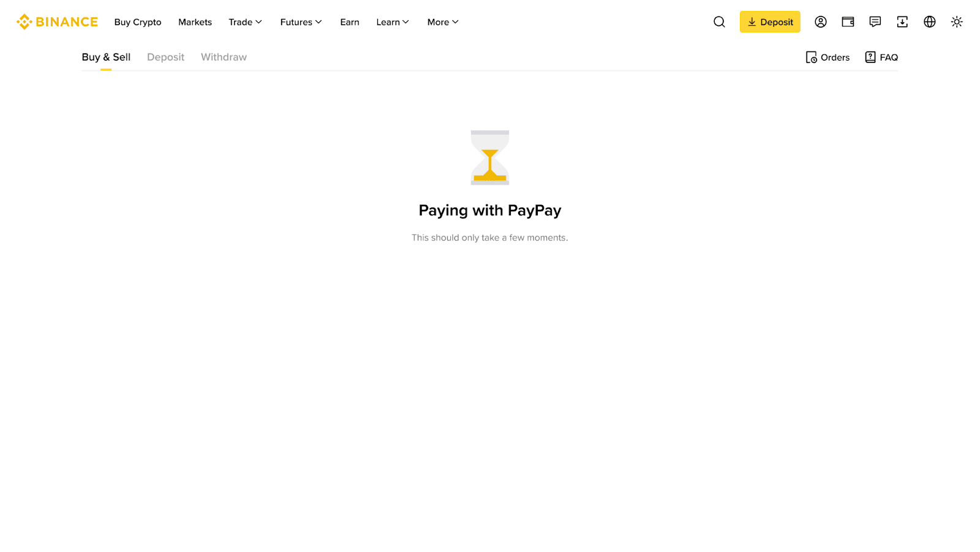The image size is (980, 552).
Task: Select the Buy & Sell tab
Action: [x=106, y=57]
